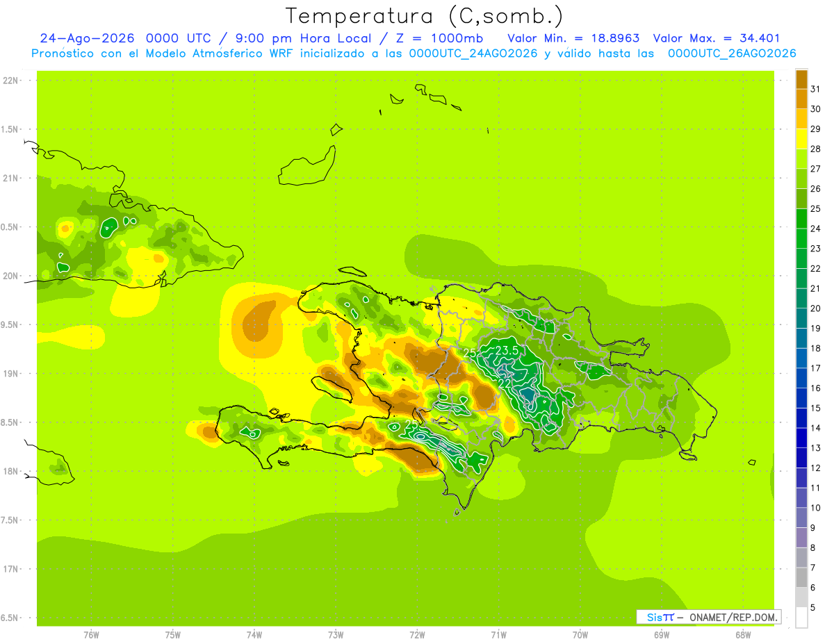Click the '18N' latitude axis label
834x644 pixels.
pyautogui.click(x=12, y=471)
